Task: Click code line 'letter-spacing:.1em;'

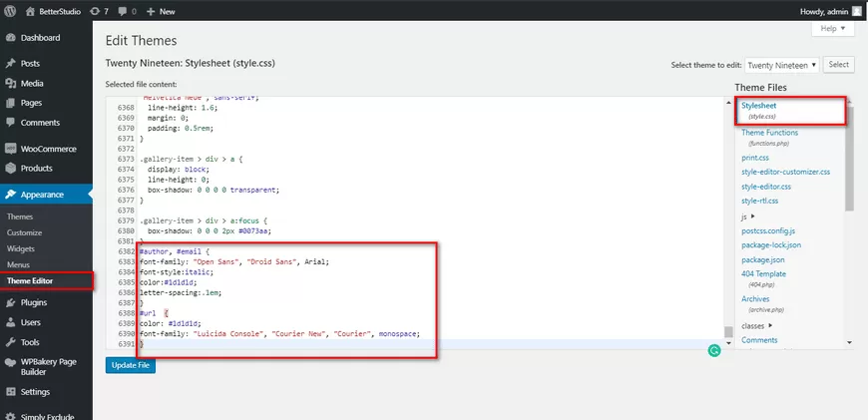Action: 181,292
